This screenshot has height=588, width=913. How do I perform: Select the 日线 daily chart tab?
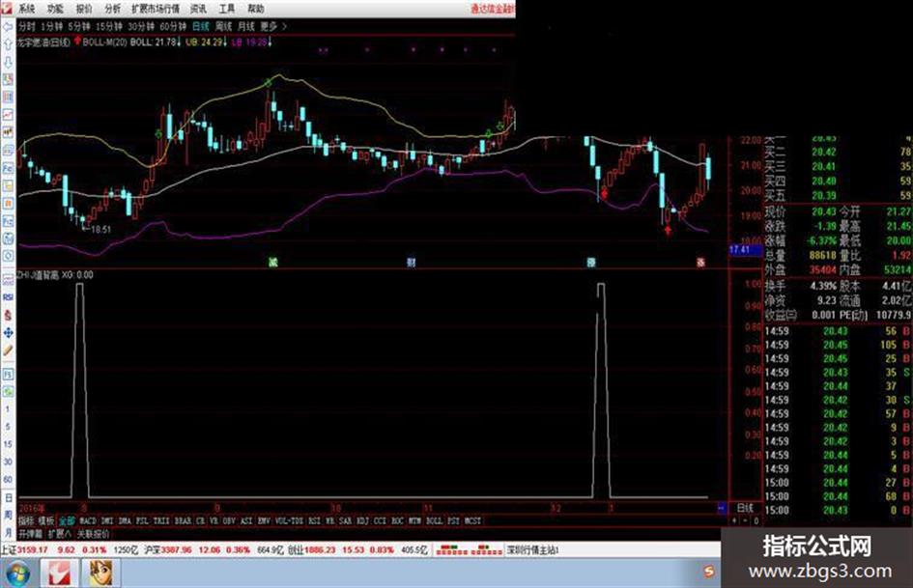point(200,26)
